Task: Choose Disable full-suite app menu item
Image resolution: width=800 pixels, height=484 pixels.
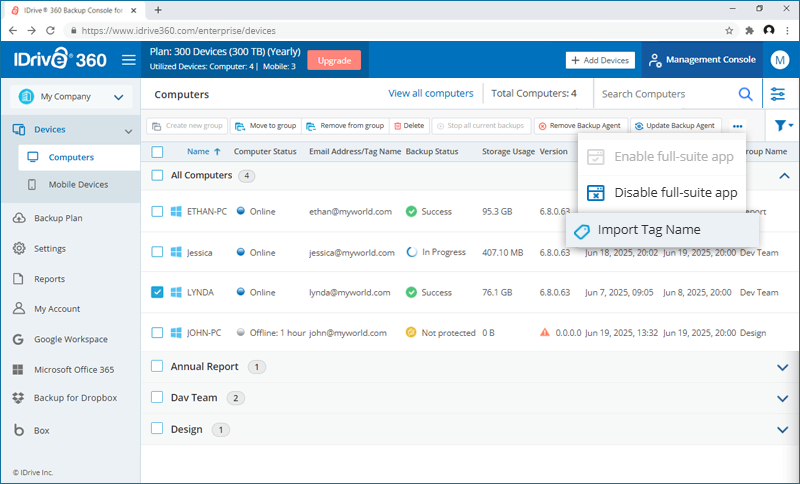Action: tap(662, 192)
